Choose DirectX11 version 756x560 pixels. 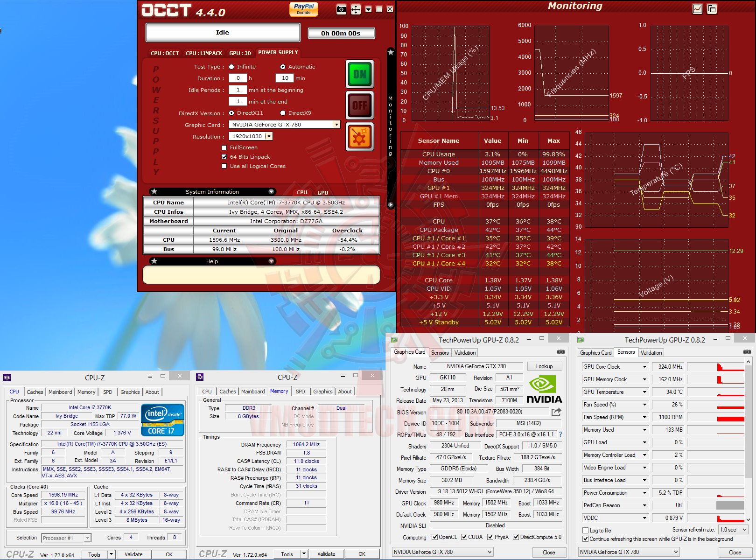click(231, 113)
